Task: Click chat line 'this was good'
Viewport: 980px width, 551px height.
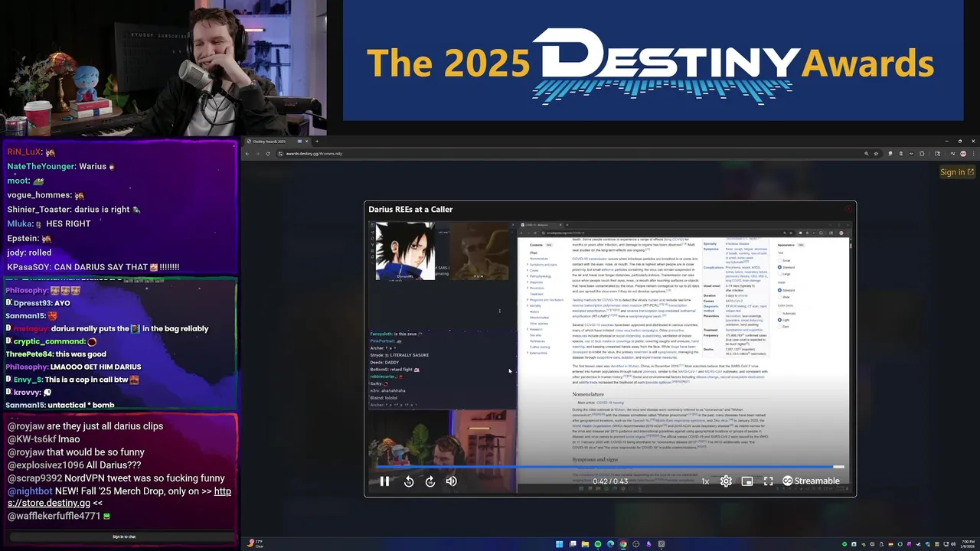Action: [x=80, y=354]
